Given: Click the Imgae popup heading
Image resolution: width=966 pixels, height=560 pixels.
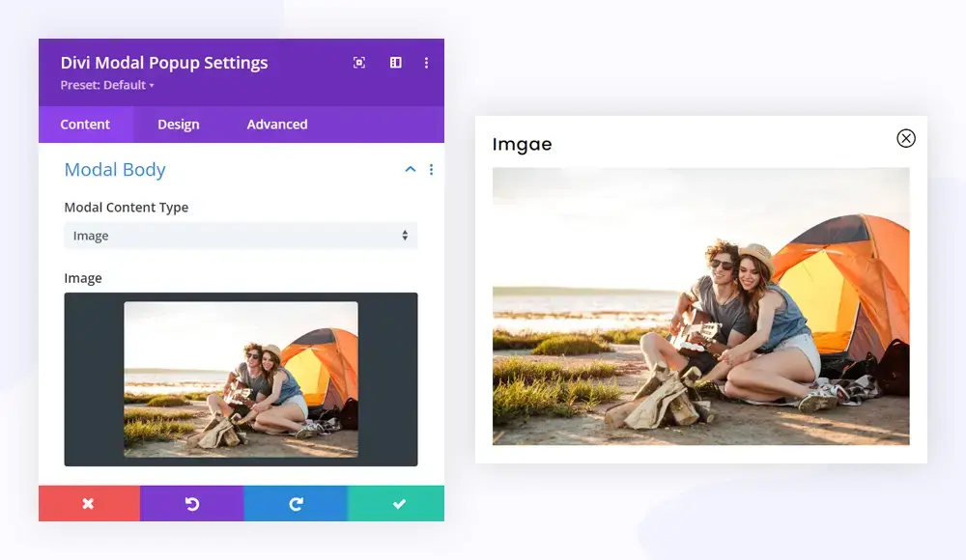Looking at the screenshot, I should tap(522, 144).
